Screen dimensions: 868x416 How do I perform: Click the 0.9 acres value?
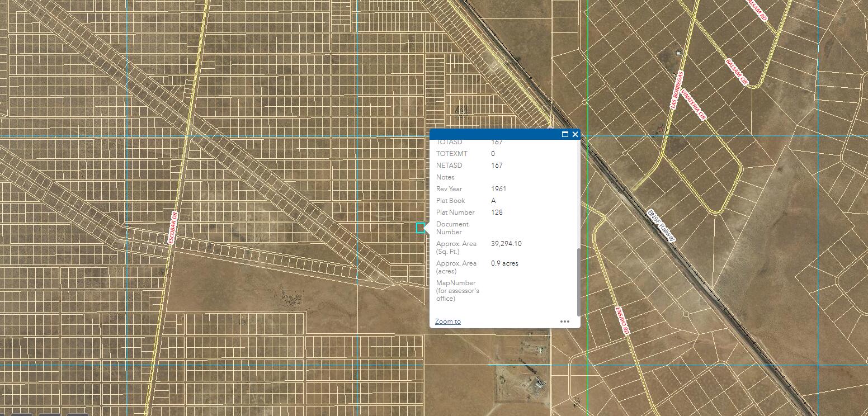[504, 263]
